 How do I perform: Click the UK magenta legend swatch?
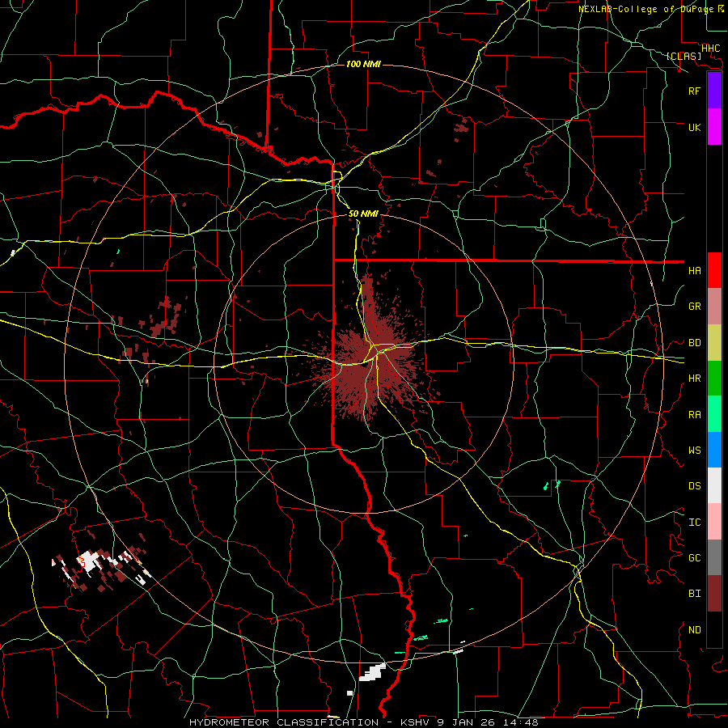click(x=714, y=127)
